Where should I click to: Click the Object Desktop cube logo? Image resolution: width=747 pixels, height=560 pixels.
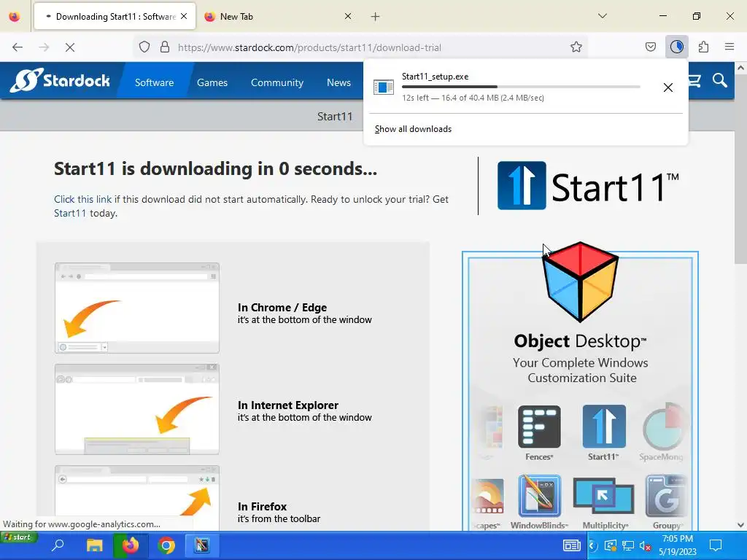click(x=580, y=282)
